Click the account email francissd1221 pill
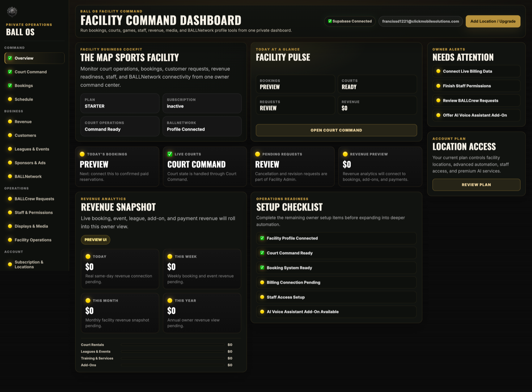Image resolution: width=532 pixels, height=392 pixels. coord(420,21)
